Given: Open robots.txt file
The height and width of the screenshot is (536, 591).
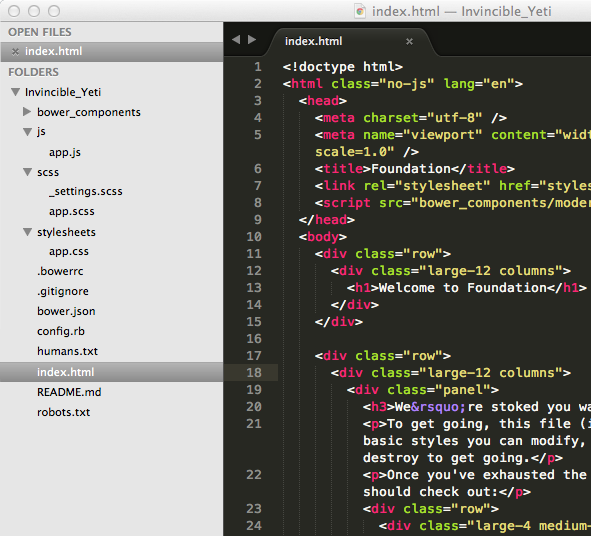Looking at the screenshot, I should coord(63,412).
